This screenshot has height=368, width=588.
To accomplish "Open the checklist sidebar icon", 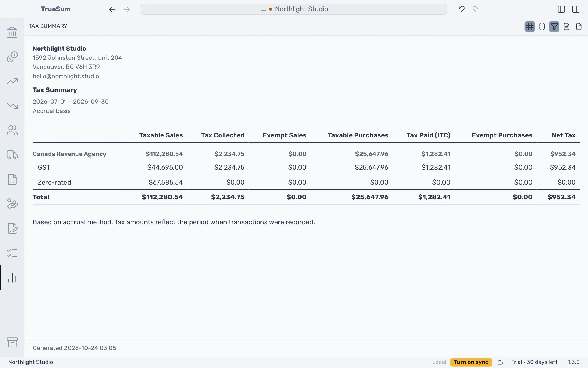I will click(12, 253).
